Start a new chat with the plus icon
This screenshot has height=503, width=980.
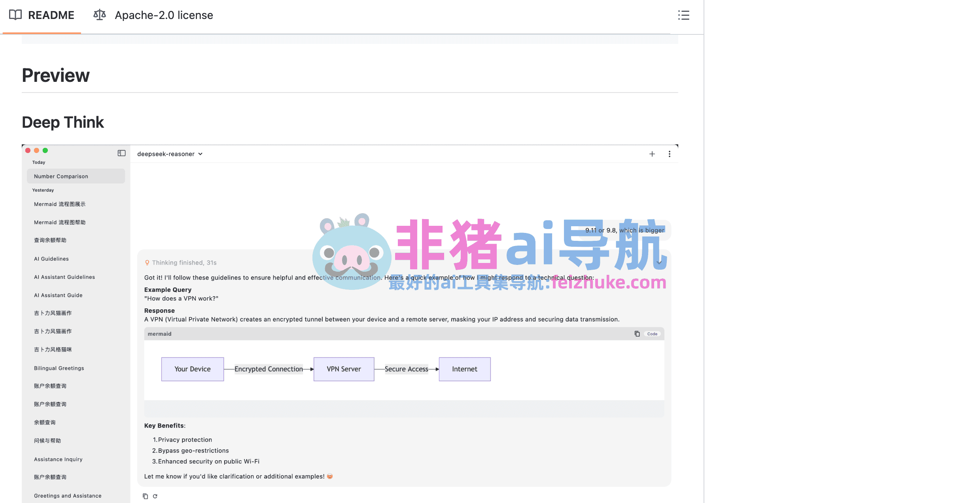click(x=652, y=154)
